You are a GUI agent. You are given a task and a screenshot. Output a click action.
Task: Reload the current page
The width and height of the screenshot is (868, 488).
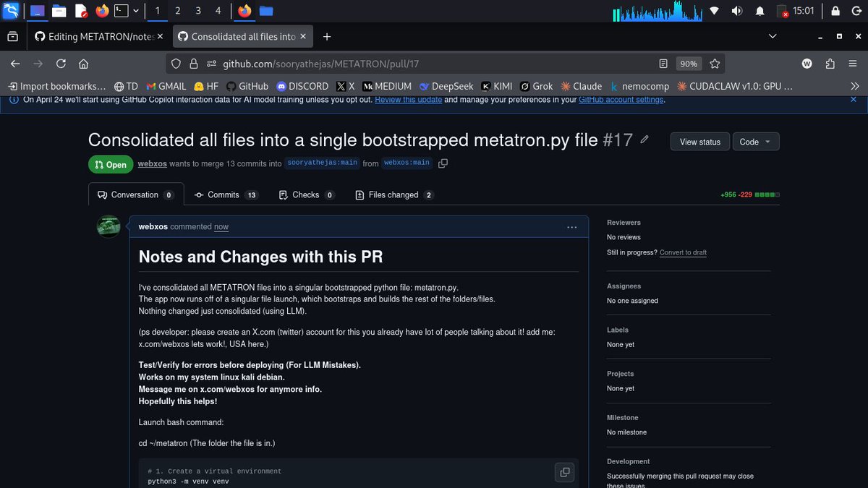[x=61, y=64]
